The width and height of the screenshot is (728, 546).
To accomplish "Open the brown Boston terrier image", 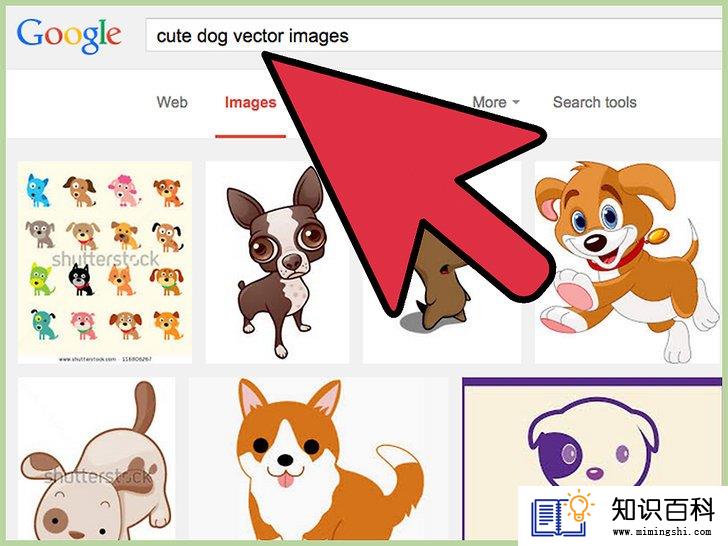I will click(277, 262).
